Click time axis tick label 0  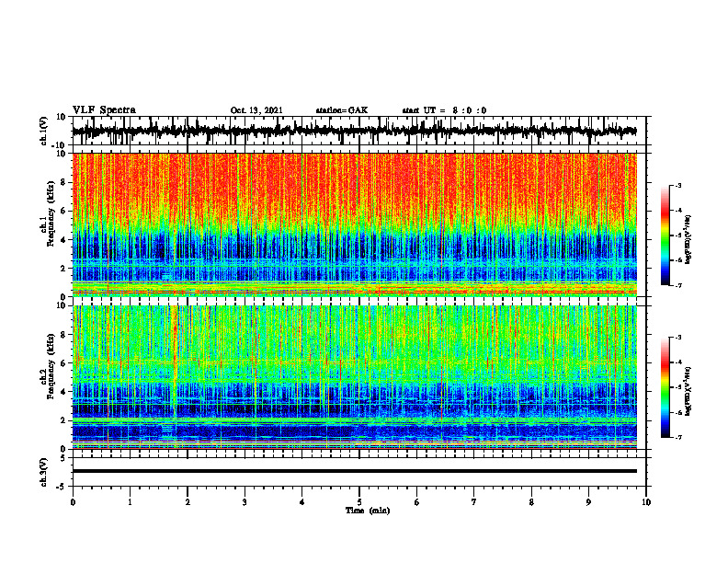(73, 502)
